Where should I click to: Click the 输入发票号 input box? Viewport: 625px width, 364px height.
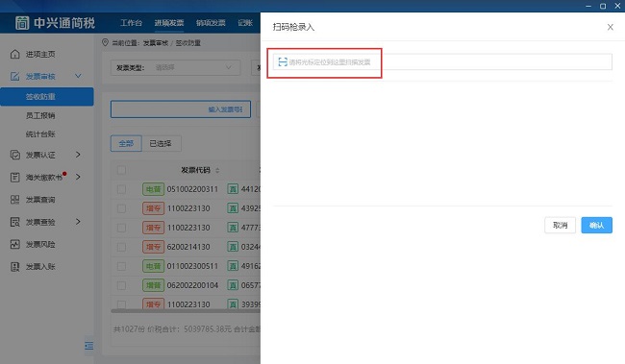181,109
